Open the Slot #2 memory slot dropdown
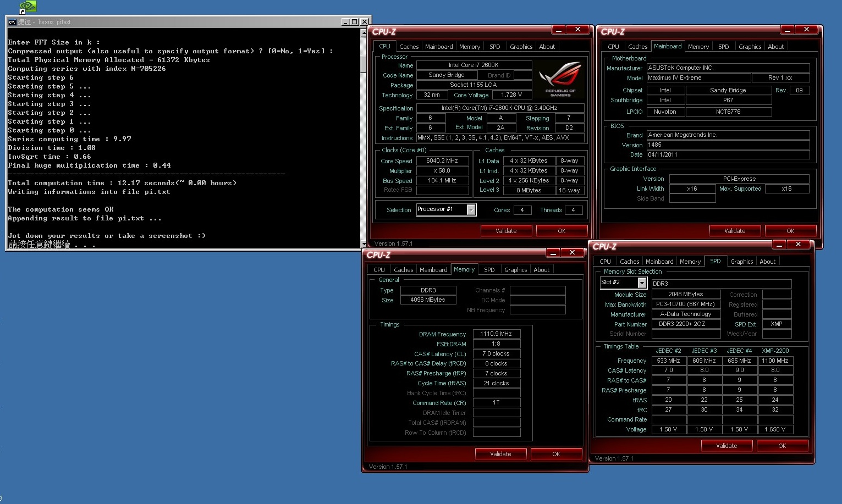 point(641,283)
